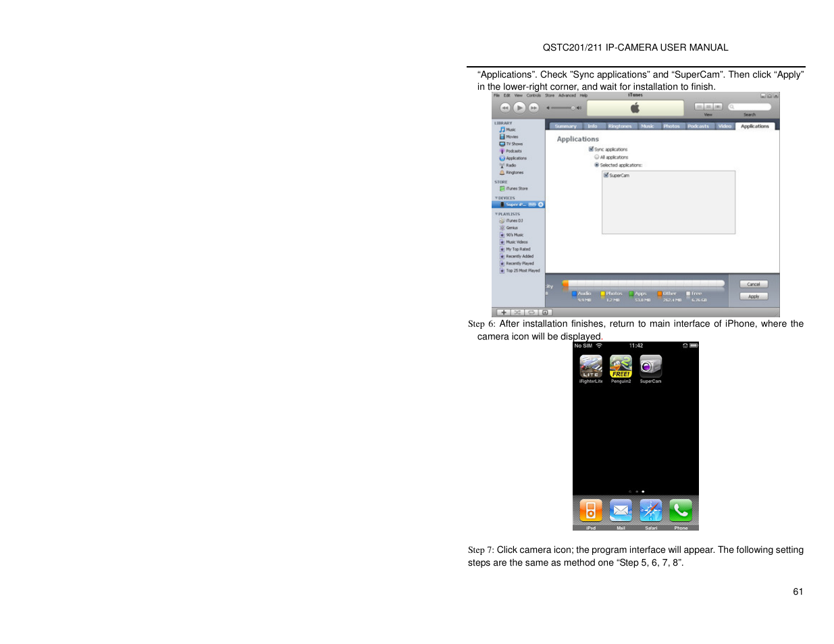Launch Safari from the iPhone dock

pyautogui.click(x=651, y=511)
